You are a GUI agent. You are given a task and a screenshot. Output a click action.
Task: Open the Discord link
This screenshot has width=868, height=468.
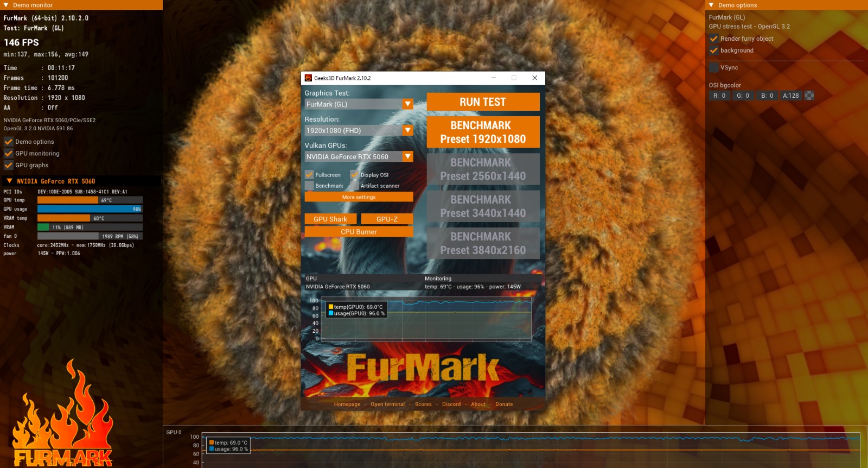[x=451, y=404]
